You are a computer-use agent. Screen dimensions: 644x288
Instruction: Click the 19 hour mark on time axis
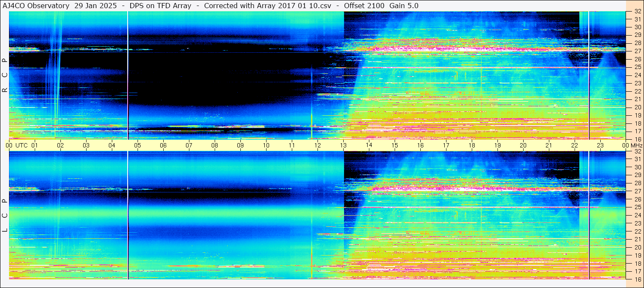(497, 145)
